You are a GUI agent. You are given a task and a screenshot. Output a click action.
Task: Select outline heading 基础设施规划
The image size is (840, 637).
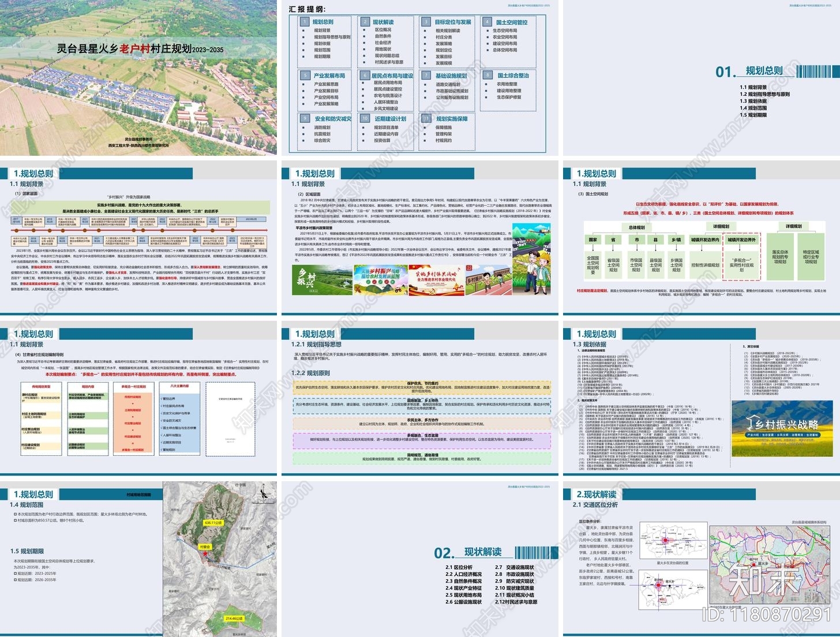click(451, 76)
